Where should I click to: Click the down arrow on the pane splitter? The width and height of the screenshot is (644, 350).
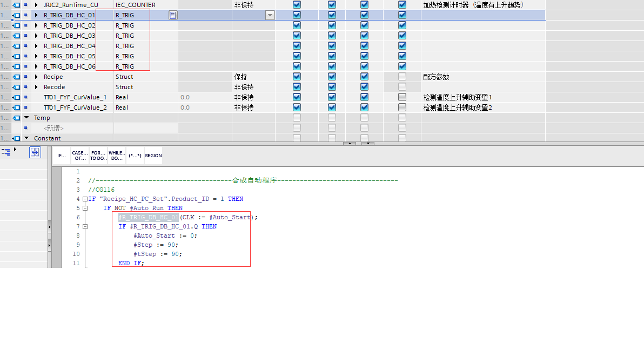(x=367, y=144)
